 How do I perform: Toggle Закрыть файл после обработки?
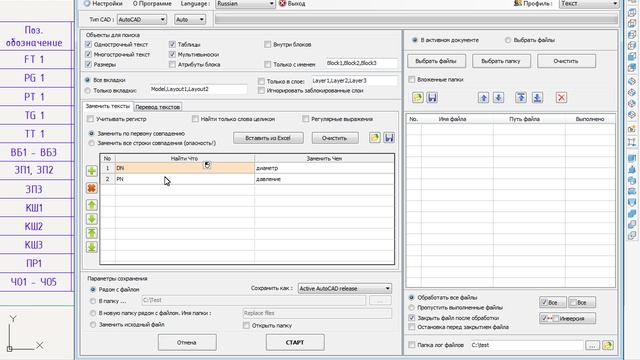411,318
